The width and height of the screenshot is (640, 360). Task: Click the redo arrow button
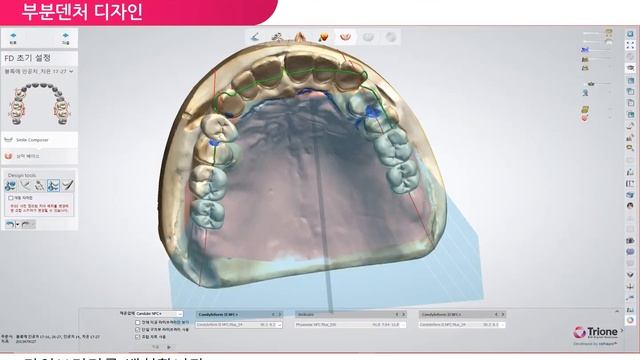[x=27, y=224]
